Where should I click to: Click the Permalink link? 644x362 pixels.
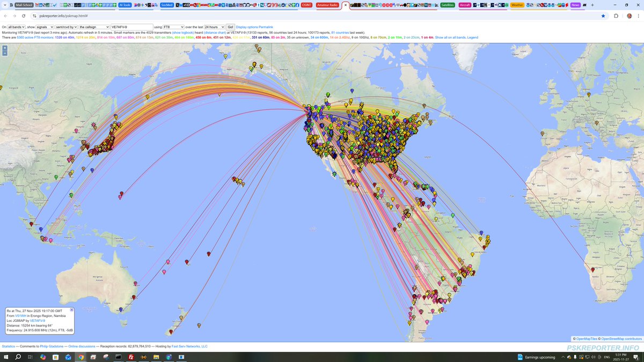tap(266, 27)
